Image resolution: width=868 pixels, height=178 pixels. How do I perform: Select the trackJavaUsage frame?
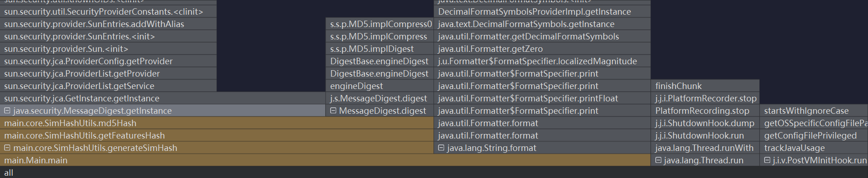(814, 148)
